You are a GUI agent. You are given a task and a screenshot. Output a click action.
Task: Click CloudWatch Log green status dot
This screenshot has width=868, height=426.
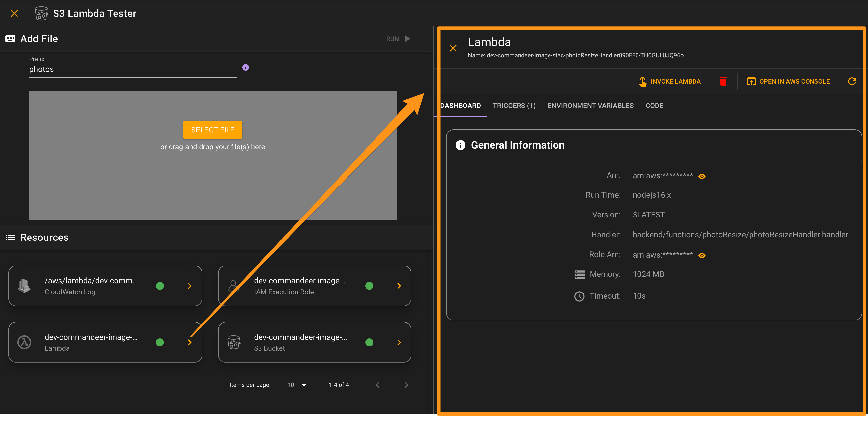tap(160, 286)
